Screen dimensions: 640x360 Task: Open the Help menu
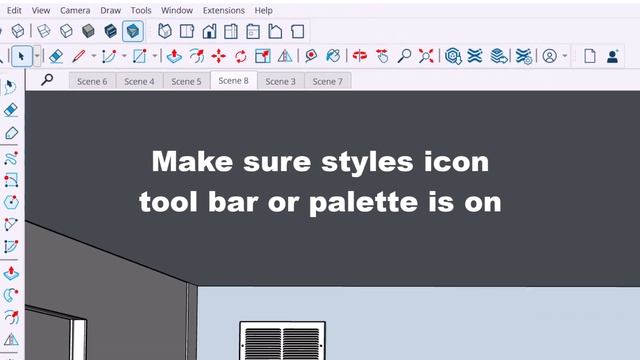[263, 10]
